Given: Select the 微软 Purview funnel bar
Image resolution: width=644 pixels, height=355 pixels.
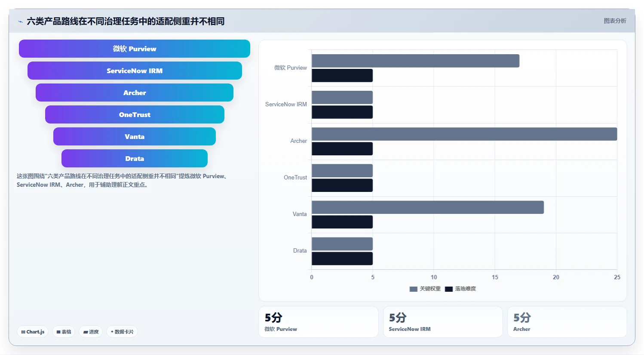Looking at the screenshot, I should tap(135, 49).
